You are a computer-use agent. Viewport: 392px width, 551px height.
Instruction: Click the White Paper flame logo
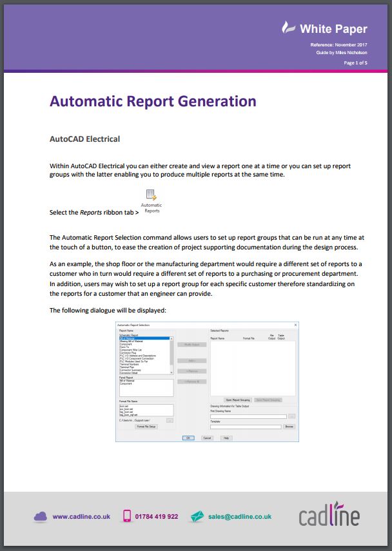tap(288, 28)
